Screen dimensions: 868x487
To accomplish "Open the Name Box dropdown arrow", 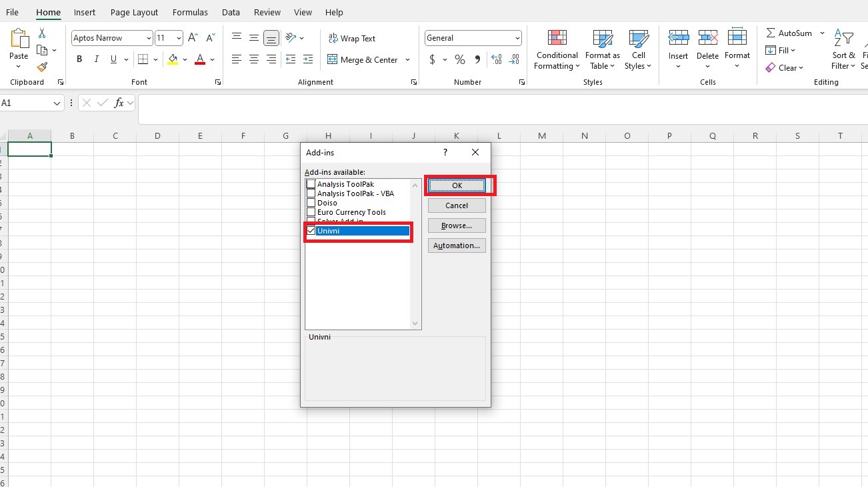I will 56,103.
